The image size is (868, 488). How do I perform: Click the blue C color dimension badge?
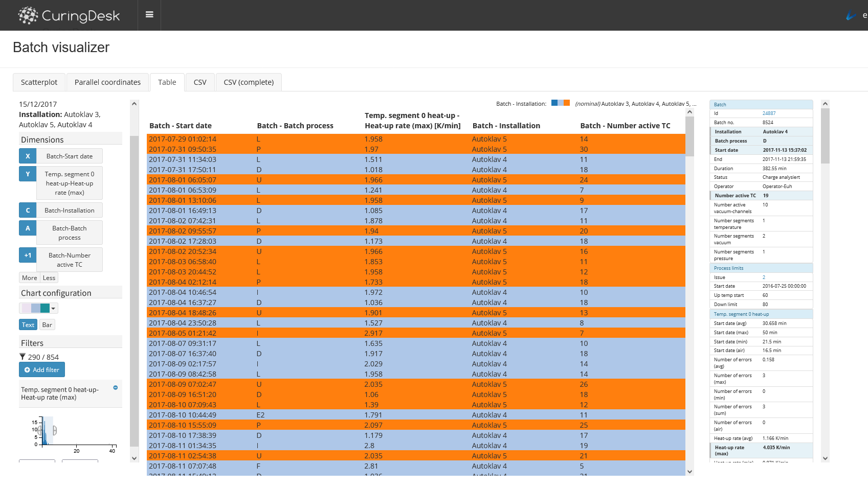tap(28, 211)
